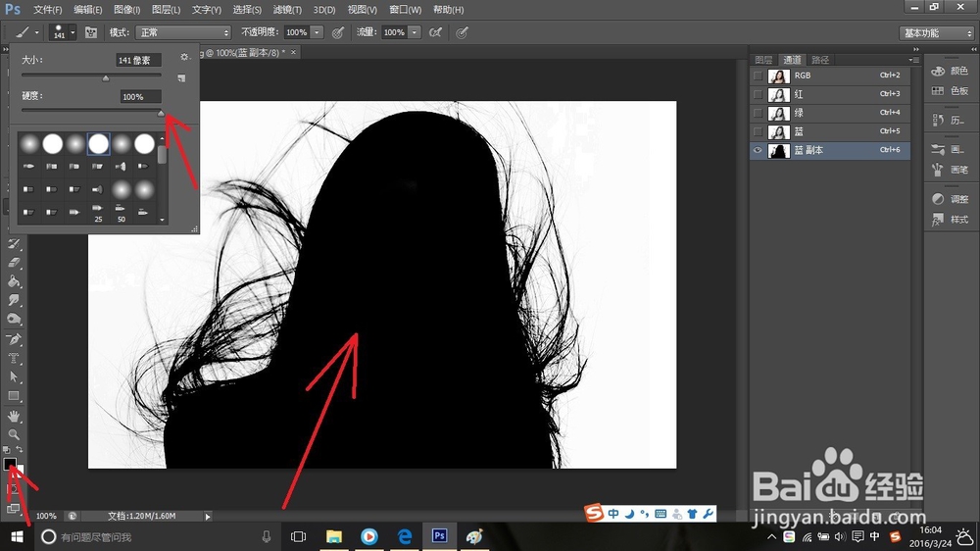Select the Paint Bucket tool

coord(14,281)
